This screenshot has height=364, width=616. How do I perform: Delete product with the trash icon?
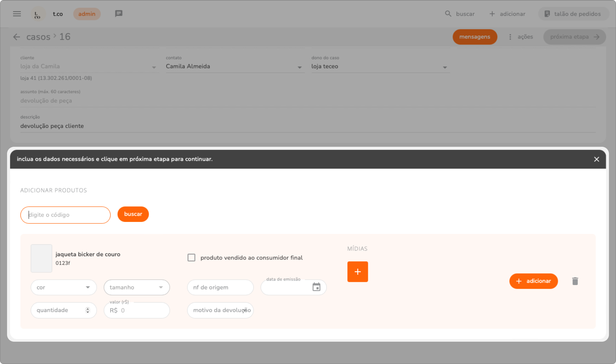(x=575, y=281)
